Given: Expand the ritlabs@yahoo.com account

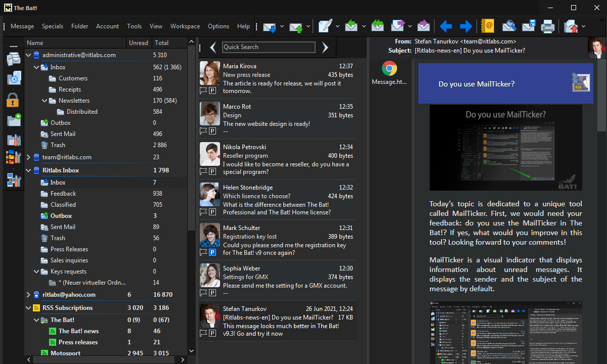Looking at the screenshot, I should click(x=28, y=295).
